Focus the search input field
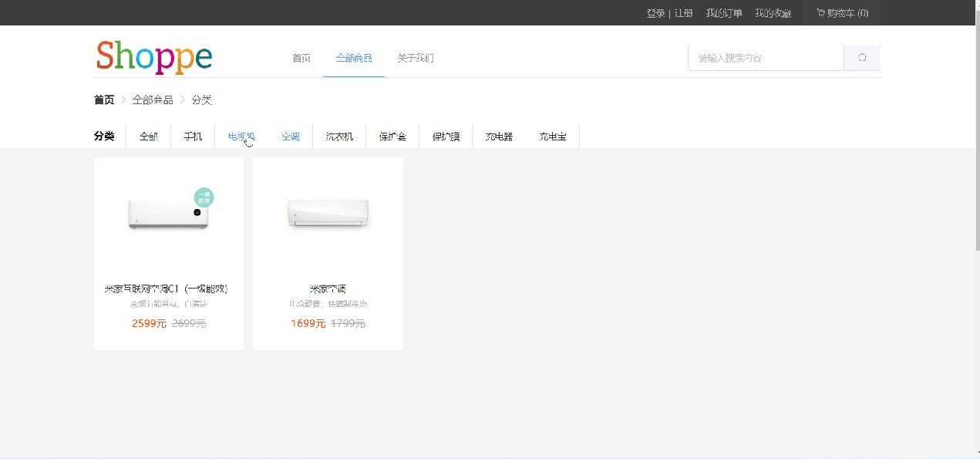The width and height of the screenshot is (980, 459). tap(766, 58)
